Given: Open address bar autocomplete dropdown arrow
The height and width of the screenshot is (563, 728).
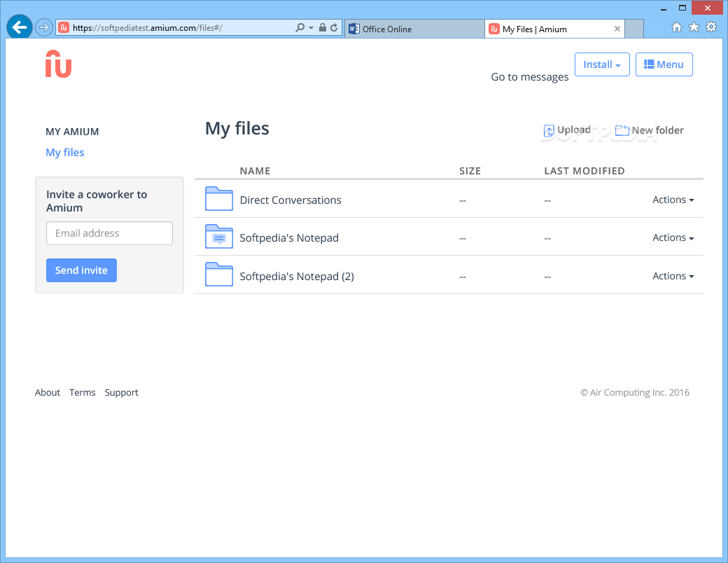Looking at the screenshot, I should click(311, 28).
